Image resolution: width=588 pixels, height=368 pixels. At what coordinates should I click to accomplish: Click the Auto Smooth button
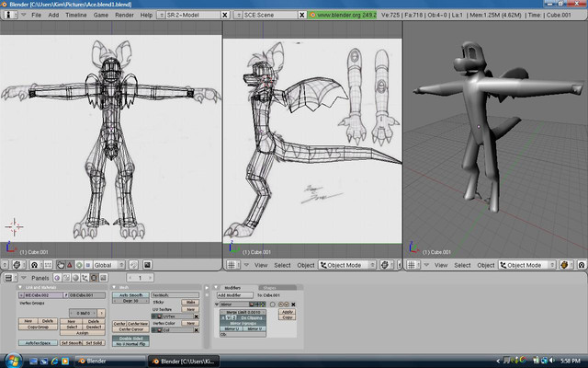tap(130, 294)
